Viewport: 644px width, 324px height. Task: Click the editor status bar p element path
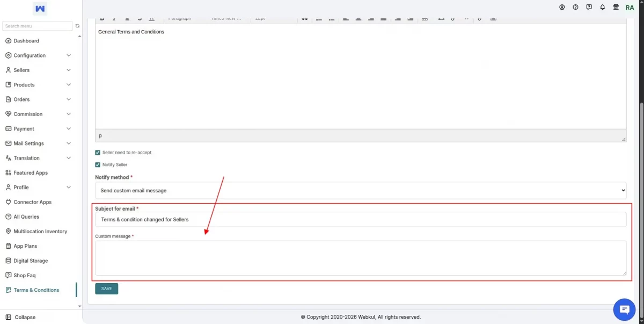[x=100, y=135]
